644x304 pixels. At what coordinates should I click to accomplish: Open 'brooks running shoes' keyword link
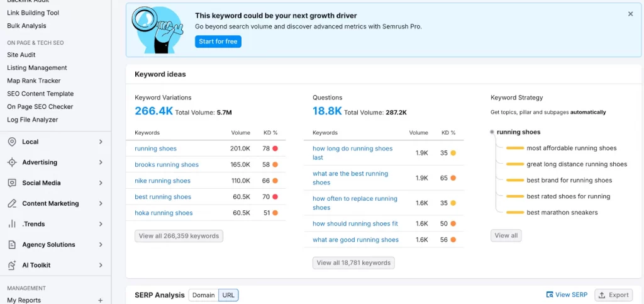tap(167, 164)
